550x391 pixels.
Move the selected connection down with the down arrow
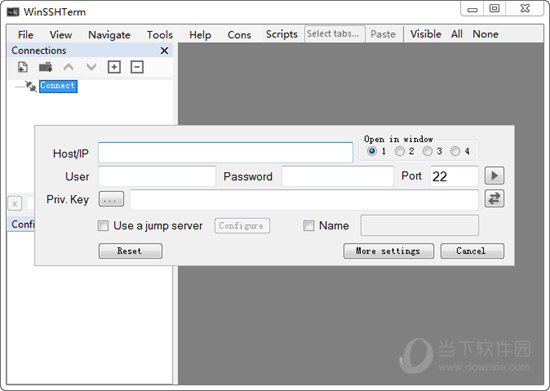(x=91, y=67)
